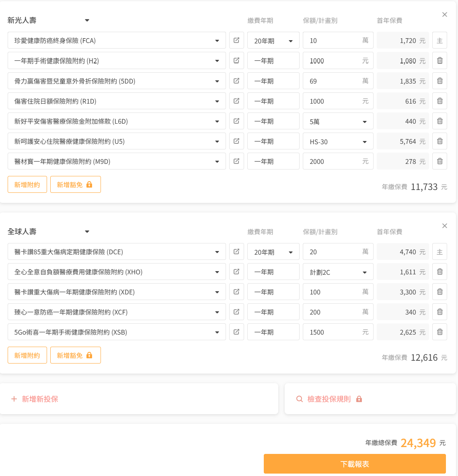Delete the 5Go術喜 (XSB) rider row
Viewport: 458px width, 476px height.
[x=440, y=332]
